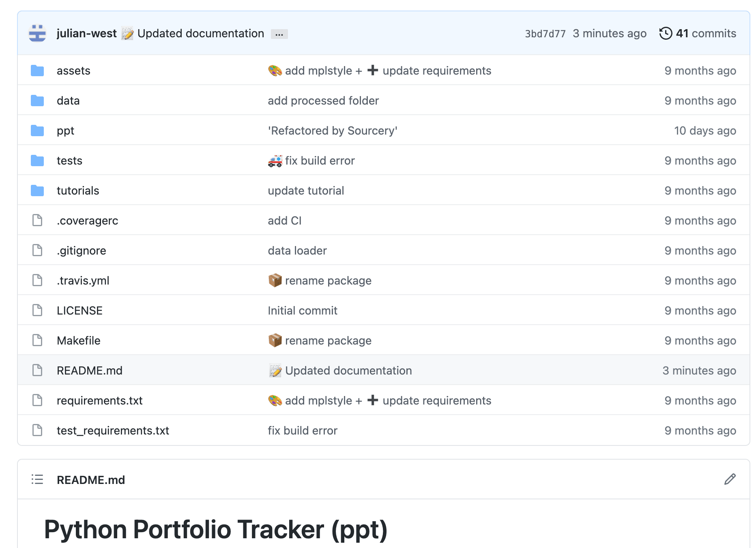Open julian-west's profile avatar

[37, 33]
